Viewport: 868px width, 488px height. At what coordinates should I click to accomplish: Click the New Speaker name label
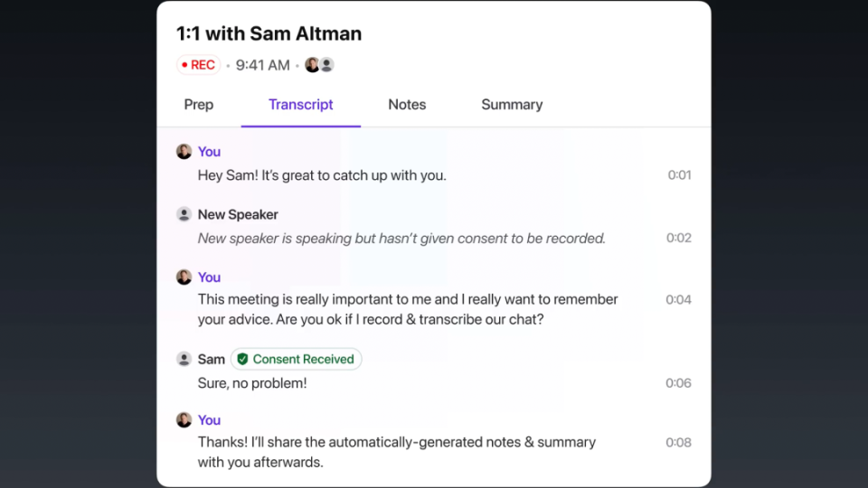click(x=238, y=214)
